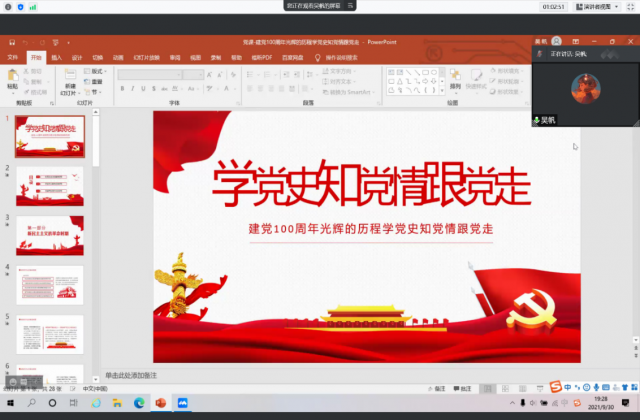Click the Save icon in quick access toolbar
Viewport: 640px width, 420px height.
(x=9, y=42)
